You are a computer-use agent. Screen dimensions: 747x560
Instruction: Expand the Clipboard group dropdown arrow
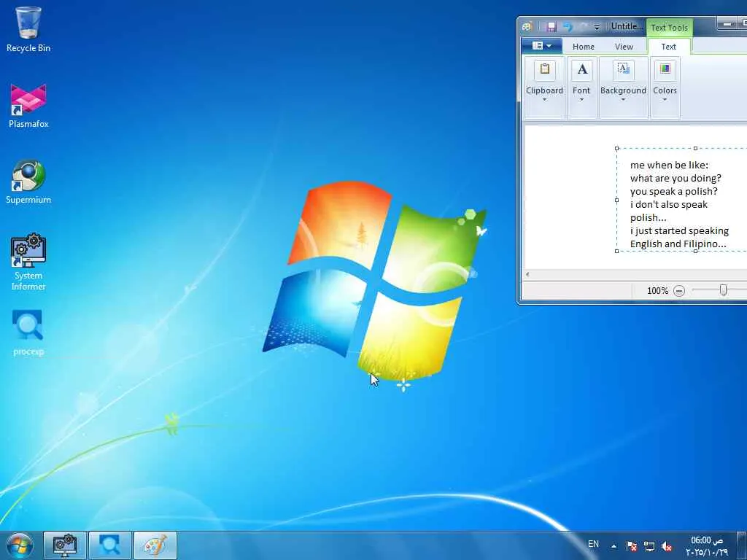pos(544,100)
